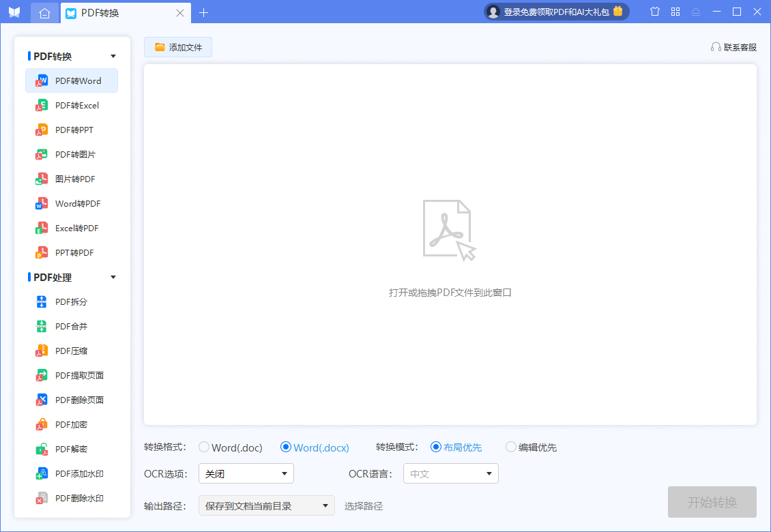Click the PDF转换 section header
The width and height of the screenshot is (771, 532).
click(x=53, y=56)
